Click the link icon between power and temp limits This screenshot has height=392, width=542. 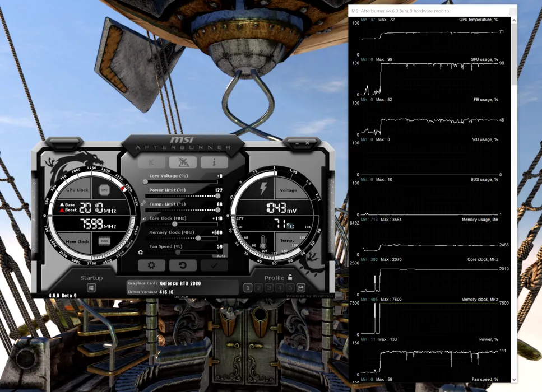coord(143,203)
